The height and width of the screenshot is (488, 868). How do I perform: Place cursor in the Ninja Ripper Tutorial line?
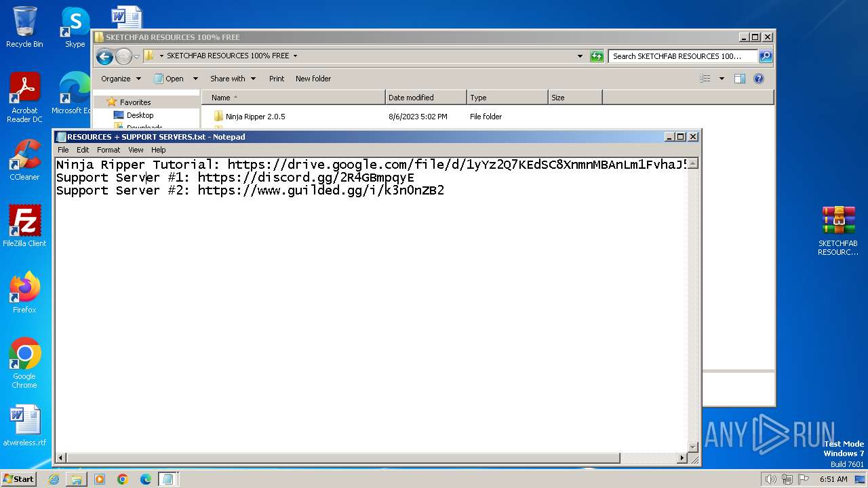[x=372, y=165]
